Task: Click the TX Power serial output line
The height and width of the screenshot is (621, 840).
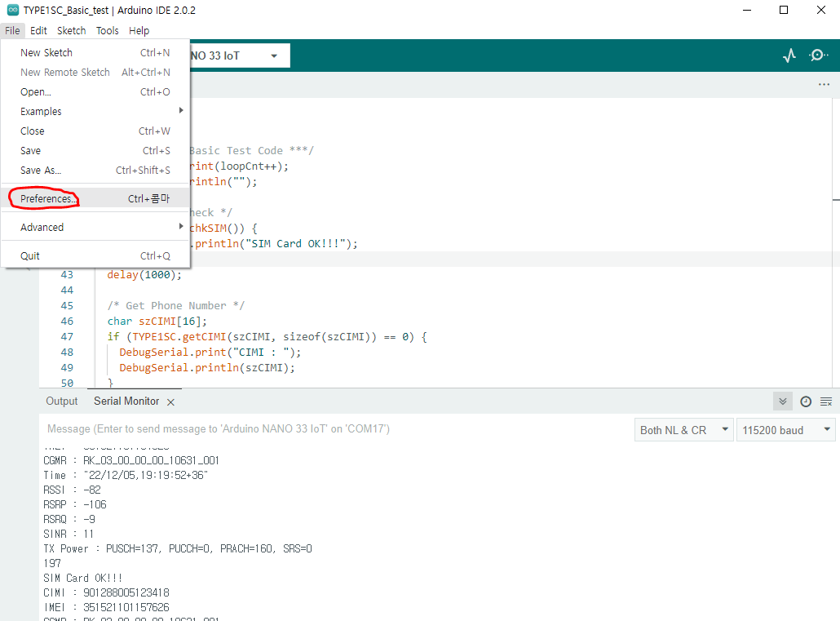Action: [x=177, y=548]
